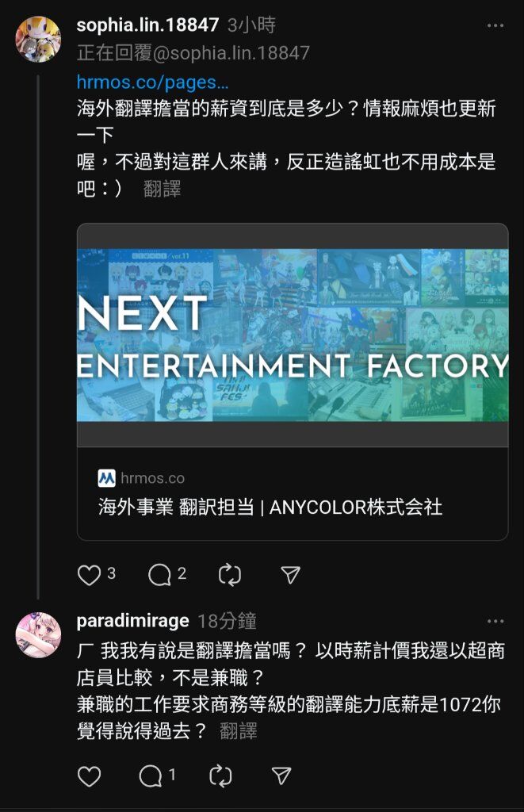The image size is (524, 812).
Task: Open the hrmos.co/pages… link
Action: [152, 82]
